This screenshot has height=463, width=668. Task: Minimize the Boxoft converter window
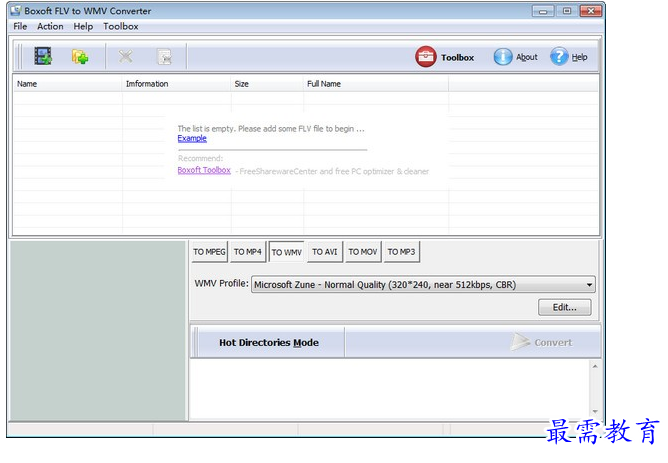(x=543, y=11)
